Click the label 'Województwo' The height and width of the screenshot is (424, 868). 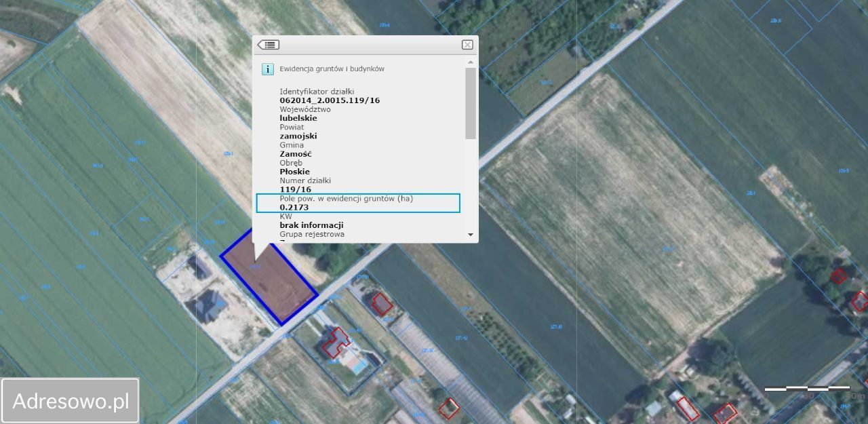coord(305,109)
